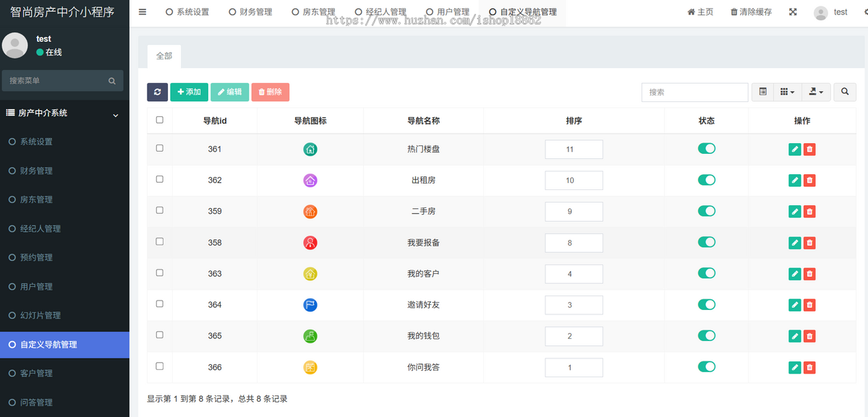Edit the 热门楼盘 navigation item
Screen dimensions: 868x417
point(794,149)
